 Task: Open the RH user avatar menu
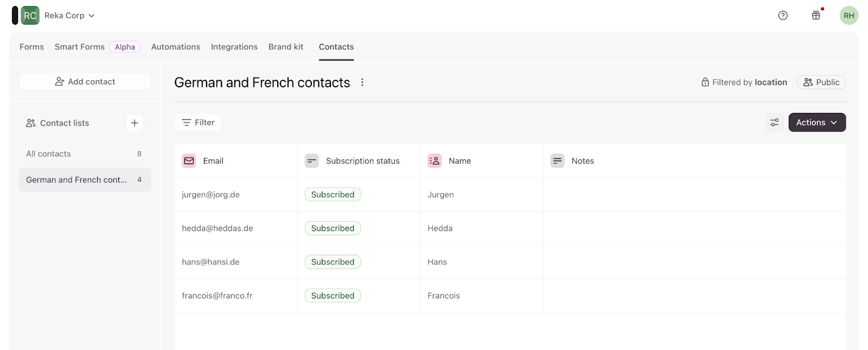848,15
